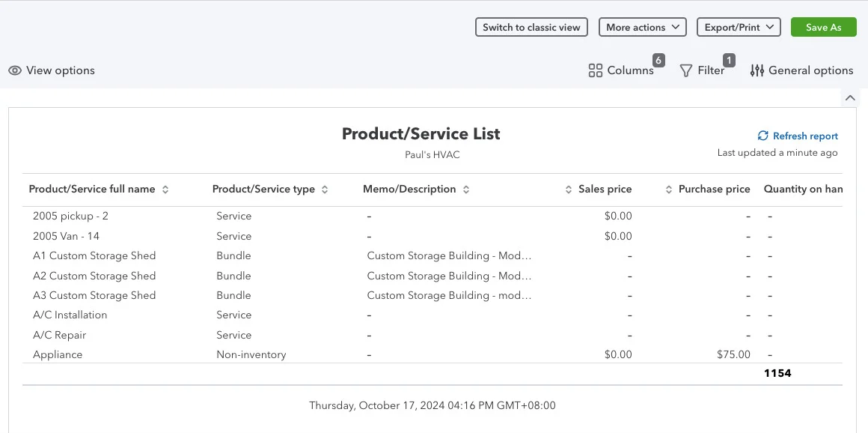This screenshot has width=868, height=433.
Task: Click Service type for 2005 Van - 14
Action: [x=233, y=236]
